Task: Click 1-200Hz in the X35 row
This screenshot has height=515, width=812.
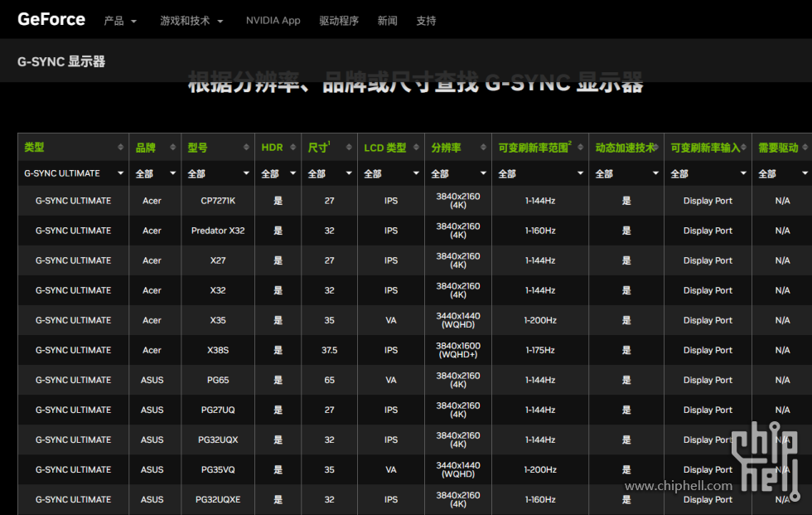Action: (x=540, y=320)
